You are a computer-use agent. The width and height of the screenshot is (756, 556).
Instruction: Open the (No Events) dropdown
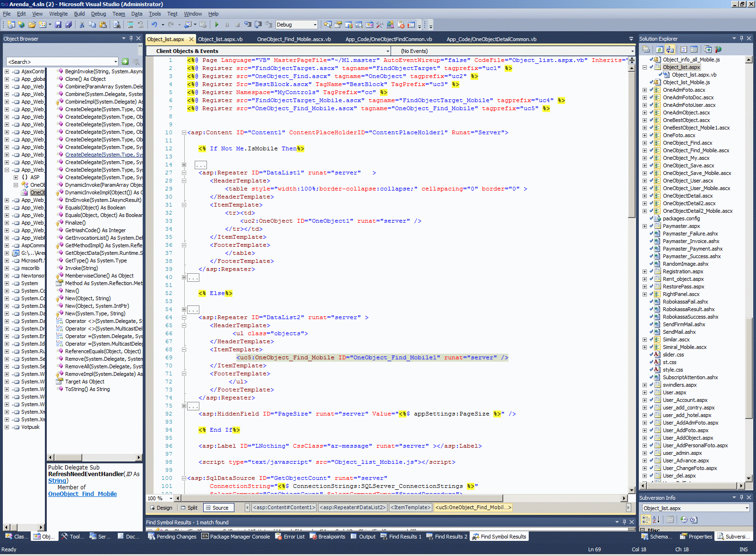(x=632, y=51)
